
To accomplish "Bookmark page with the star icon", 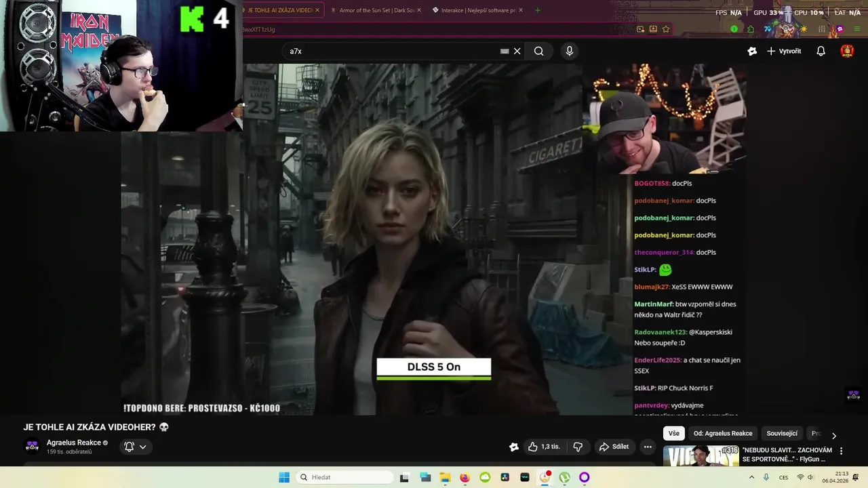I will 666,29.
